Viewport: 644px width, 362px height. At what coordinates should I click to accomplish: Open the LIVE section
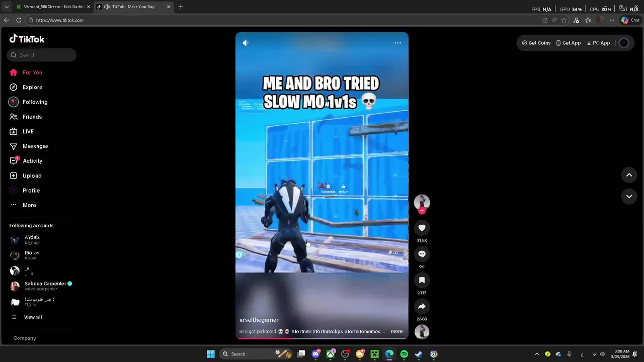tap(22, 131)
